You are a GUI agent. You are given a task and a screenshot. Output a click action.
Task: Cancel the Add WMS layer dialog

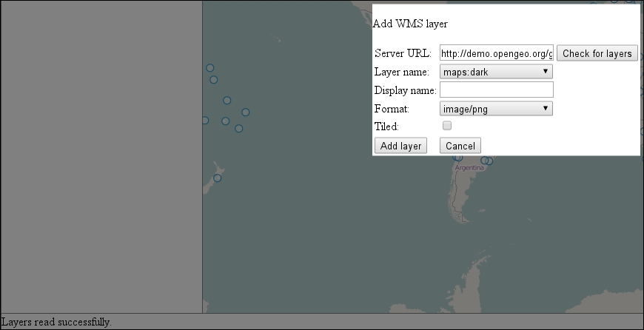pos(460,146)
